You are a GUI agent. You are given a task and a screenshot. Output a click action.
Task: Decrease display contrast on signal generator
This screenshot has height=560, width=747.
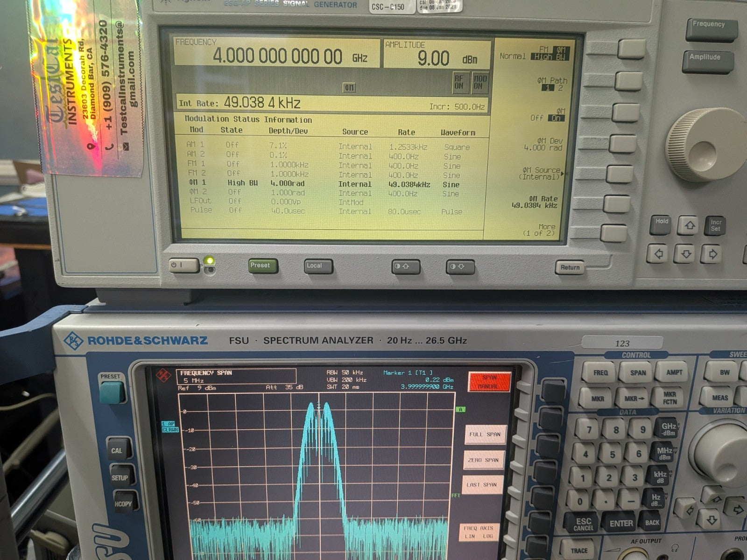[460, 267]
